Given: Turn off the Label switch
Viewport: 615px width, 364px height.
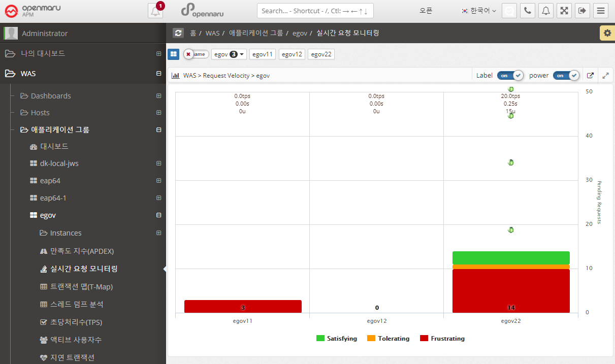Looking at the screenshot, I should click(x=510, y=75).
